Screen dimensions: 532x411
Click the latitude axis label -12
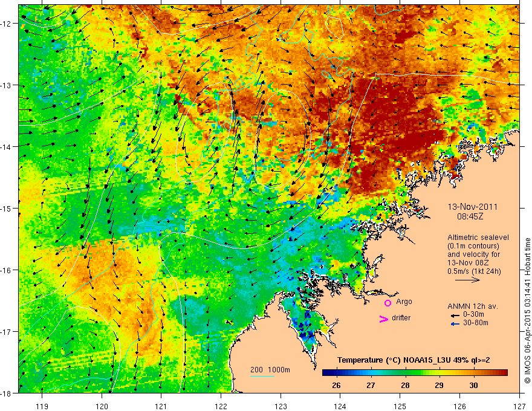click(x=7, y=24)
